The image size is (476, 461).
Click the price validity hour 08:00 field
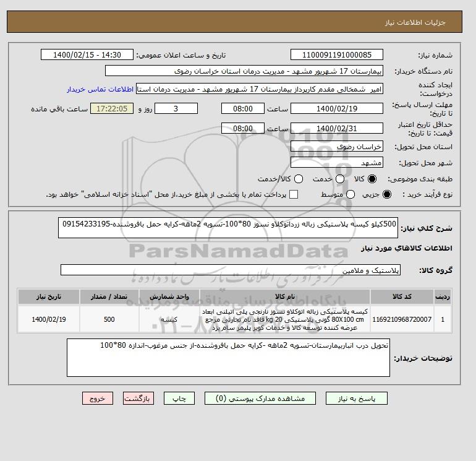click(x=242, y=128)
